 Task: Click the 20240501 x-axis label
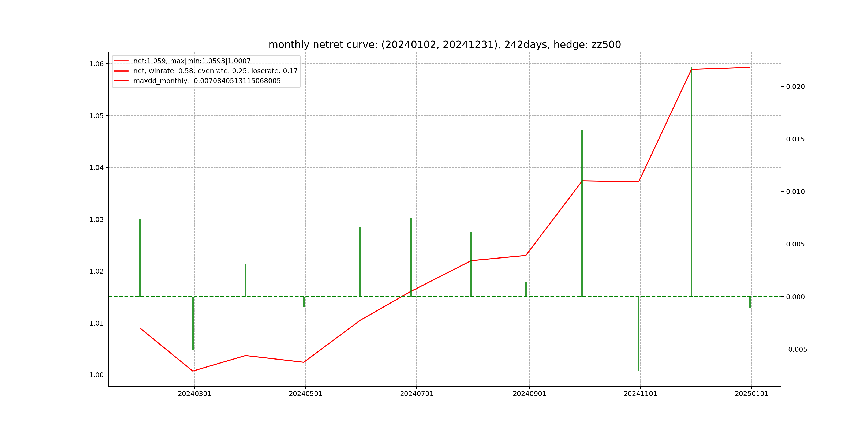pyautogui.click(x=306, y=394)
